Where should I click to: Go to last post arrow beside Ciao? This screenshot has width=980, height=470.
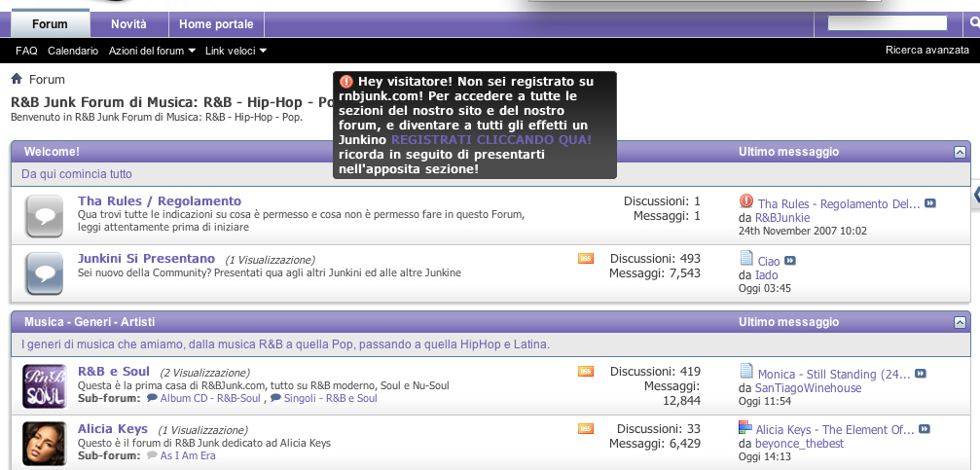[x=790, y=260]
